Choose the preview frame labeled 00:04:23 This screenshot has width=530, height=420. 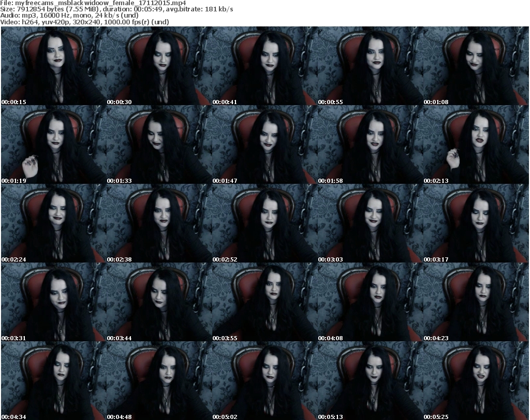[x=476, y=302]
